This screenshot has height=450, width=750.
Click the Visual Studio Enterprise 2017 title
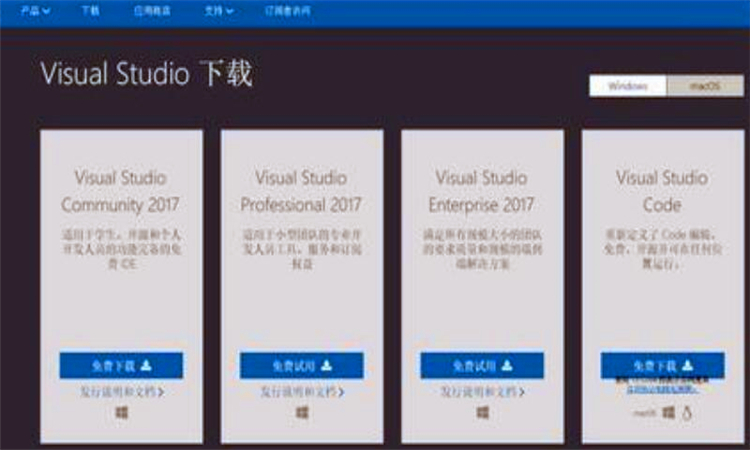coord(481,191)
